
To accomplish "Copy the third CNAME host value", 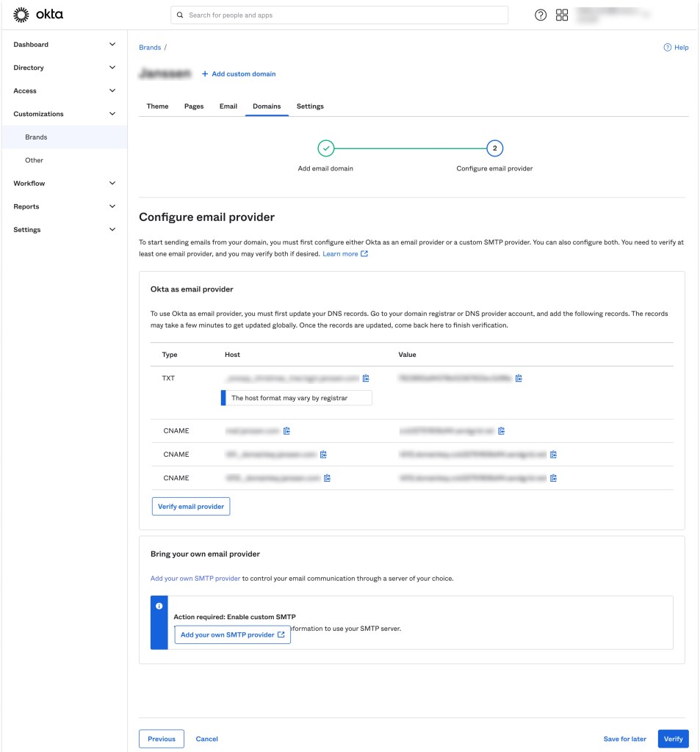I will tap(327, 478).
